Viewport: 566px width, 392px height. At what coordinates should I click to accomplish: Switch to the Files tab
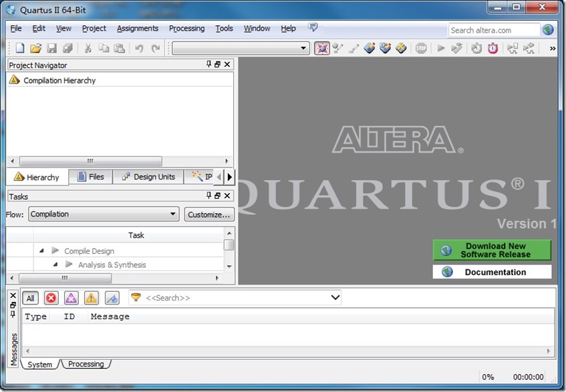pos(91,177)
